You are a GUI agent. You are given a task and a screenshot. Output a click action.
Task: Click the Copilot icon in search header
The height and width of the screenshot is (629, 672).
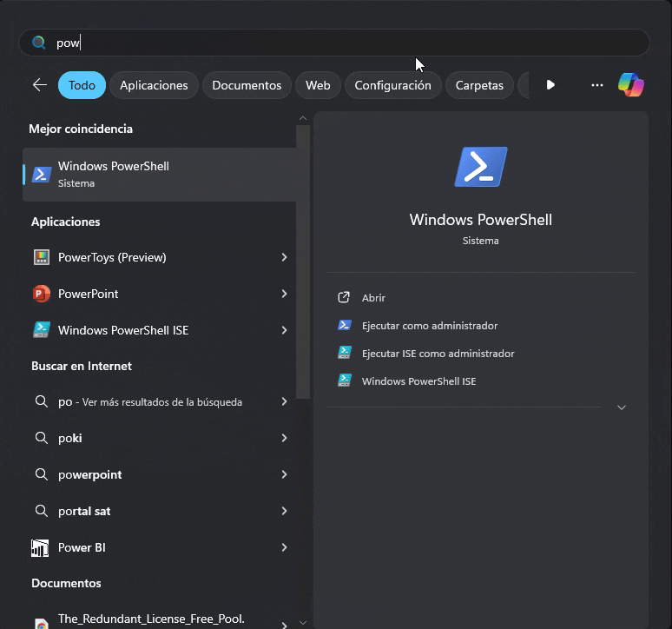click(630, 85)
